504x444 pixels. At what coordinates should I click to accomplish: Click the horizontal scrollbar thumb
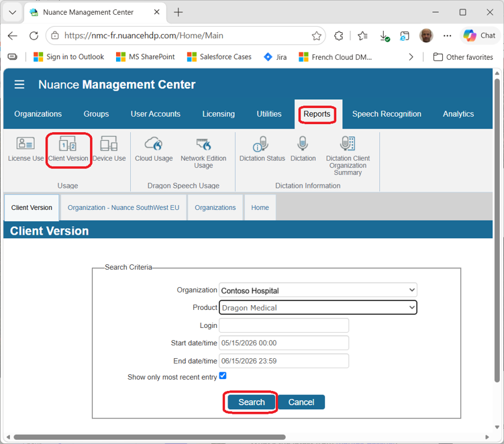[150, 437]
